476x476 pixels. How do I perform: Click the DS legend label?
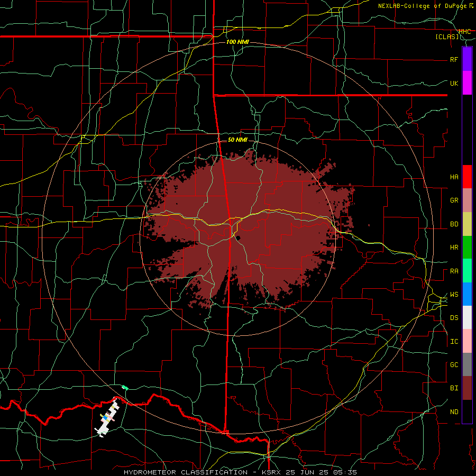(x=454, y=318)
